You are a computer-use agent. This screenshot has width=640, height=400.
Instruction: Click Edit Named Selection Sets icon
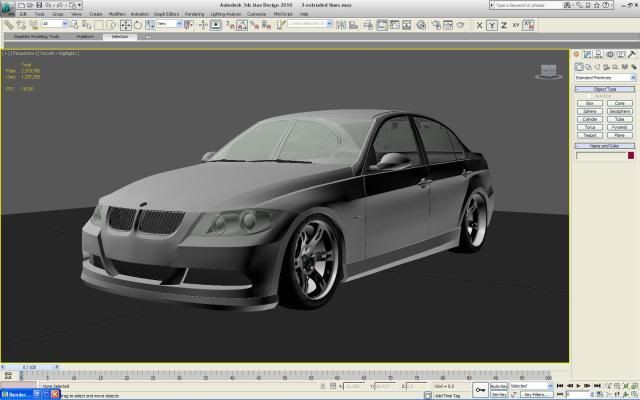click(281, 25)
